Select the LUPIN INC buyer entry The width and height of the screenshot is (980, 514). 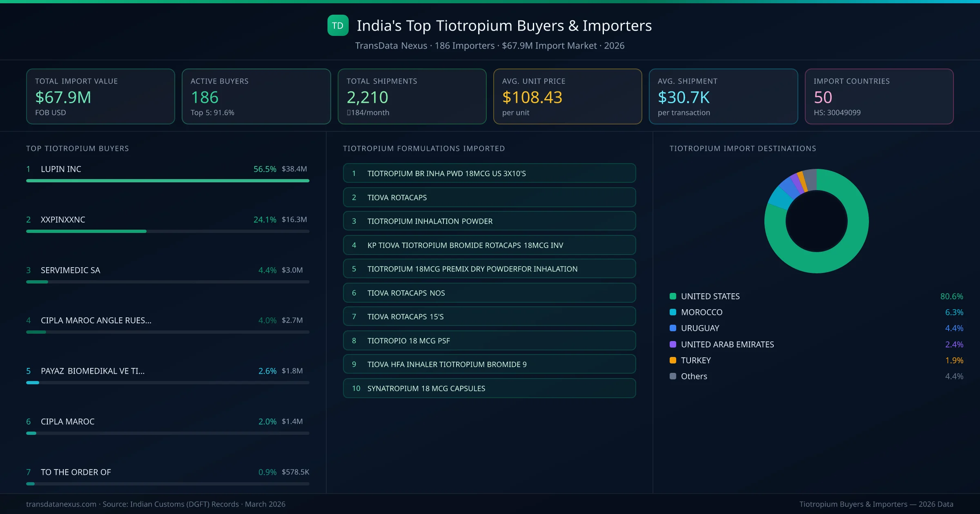[60, 169]
